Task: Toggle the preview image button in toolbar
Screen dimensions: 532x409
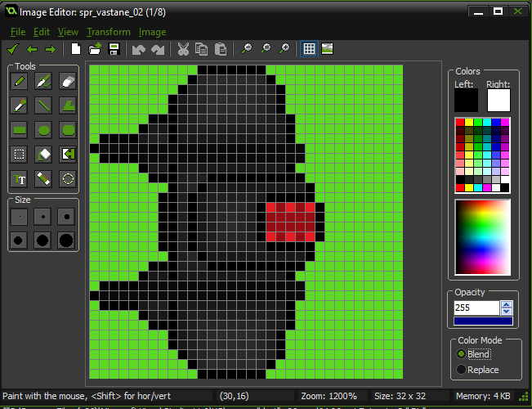Action: (327, 49)
